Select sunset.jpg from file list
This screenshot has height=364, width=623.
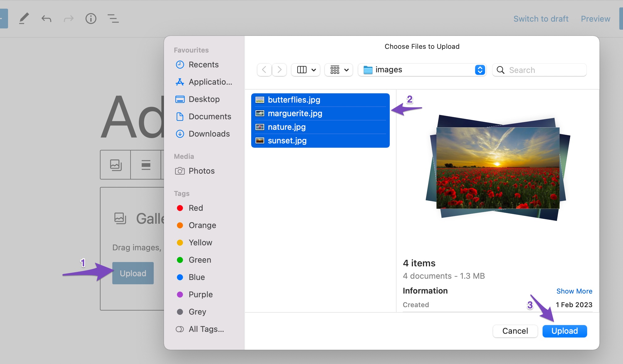pos(287,140)
